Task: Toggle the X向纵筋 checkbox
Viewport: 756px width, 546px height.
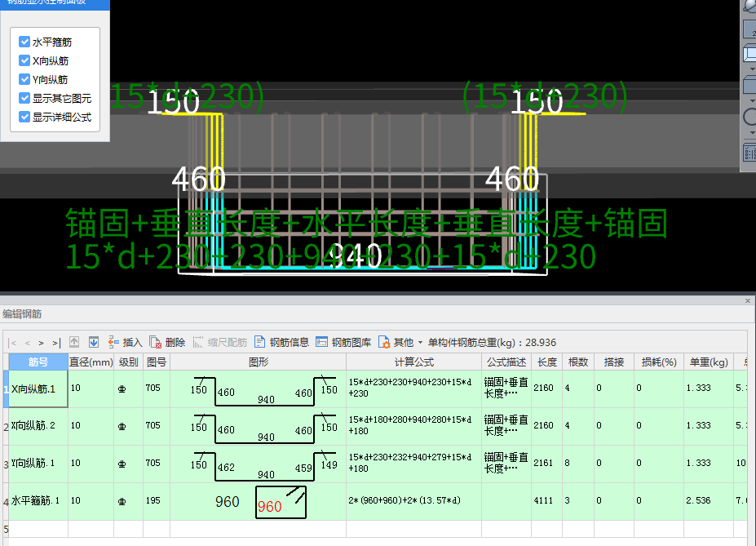Action: 24,60
